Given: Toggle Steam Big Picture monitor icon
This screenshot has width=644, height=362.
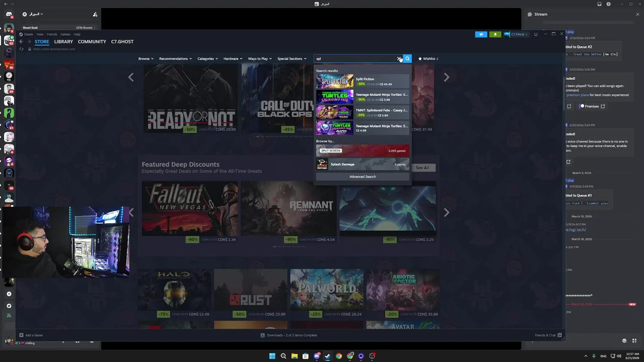Looking at the screenshot, I should click(x=536, y=34).
